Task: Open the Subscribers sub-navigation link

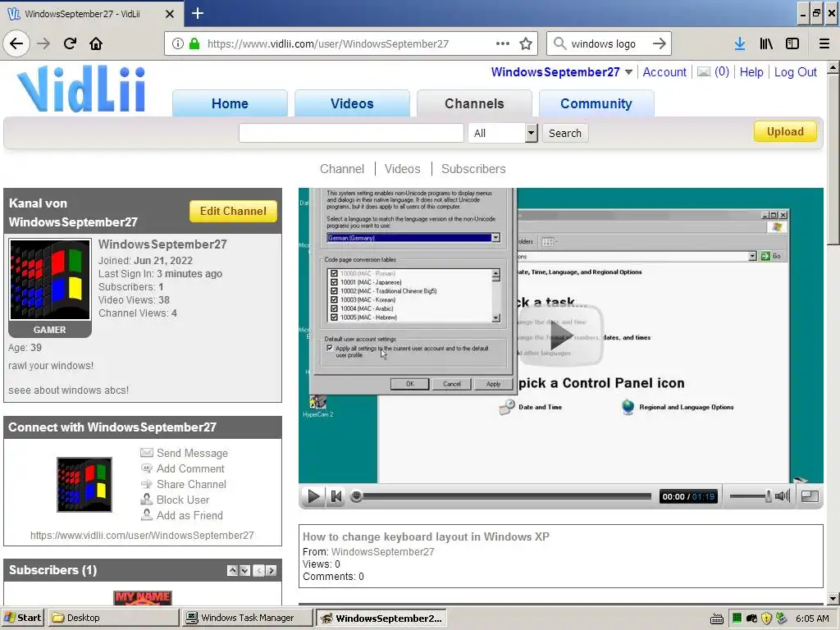Action: (x=473, y=169)
